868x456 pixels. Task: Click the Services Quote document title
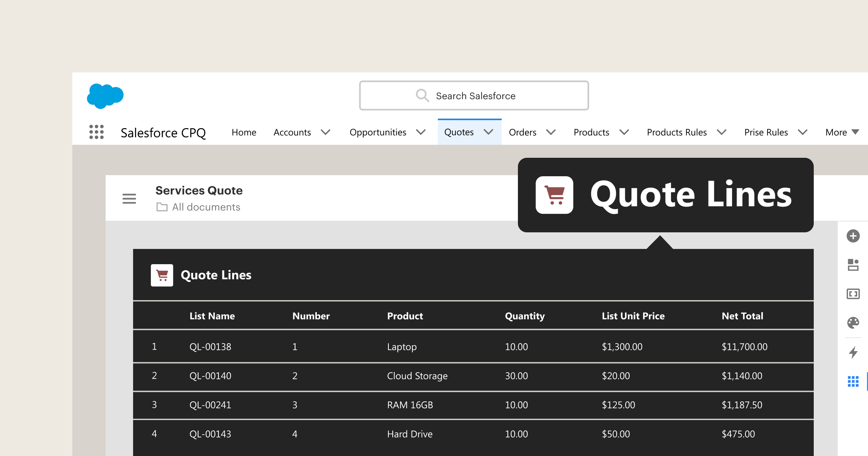(199, 190)
